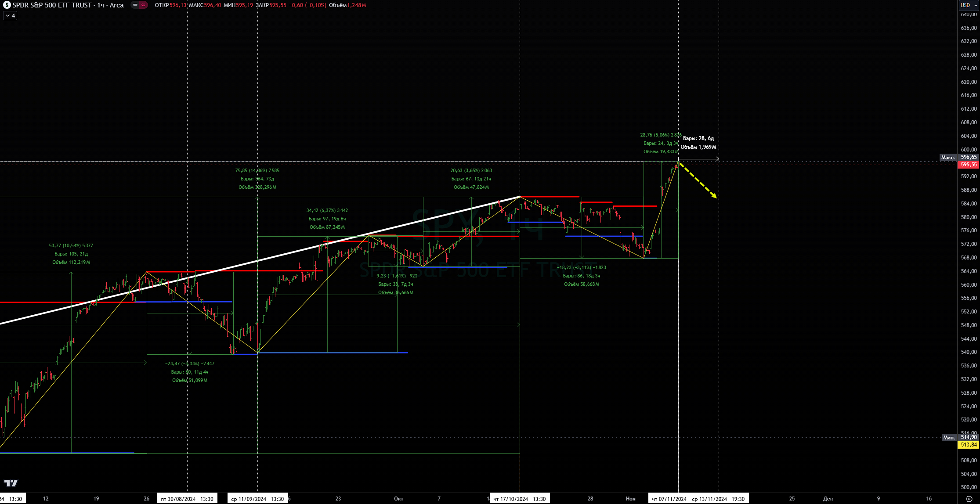The image size is (980, 504).
Task: Click the time marker чт 07/11/2024
Action: 669,499
